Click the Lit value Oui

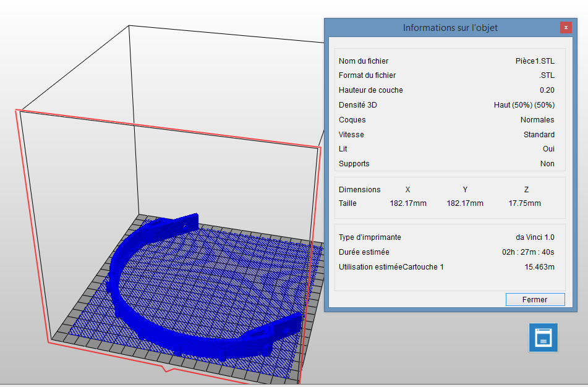click(x=548, y=149)
